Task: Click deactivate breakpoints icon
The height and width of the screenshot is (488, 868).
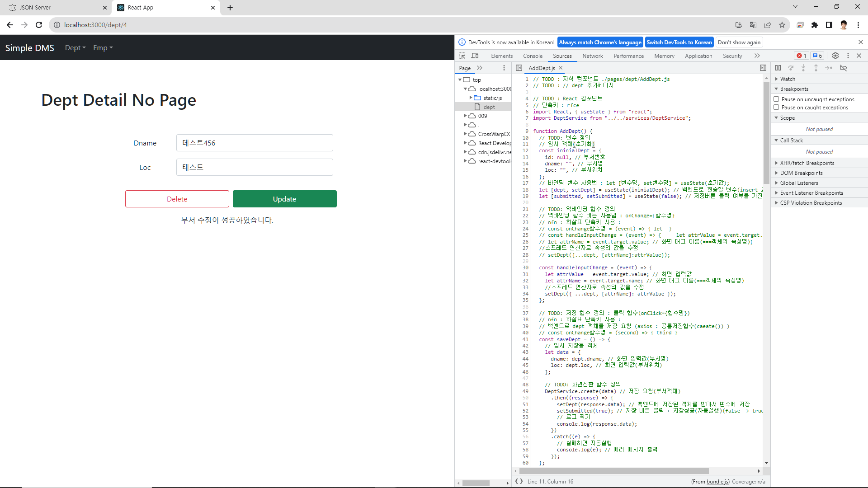Action: pos(844,68)
